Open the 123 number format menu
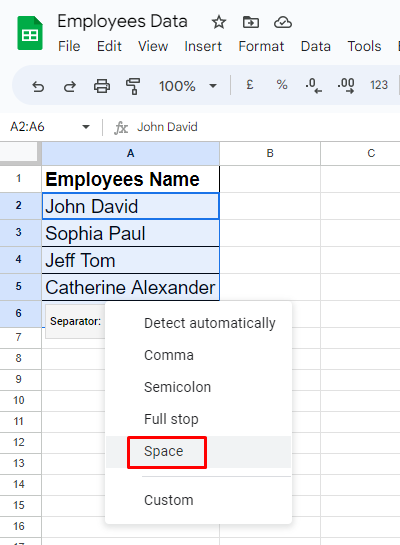This screenshot has width=400, height=545. click(x=379, y=85)
